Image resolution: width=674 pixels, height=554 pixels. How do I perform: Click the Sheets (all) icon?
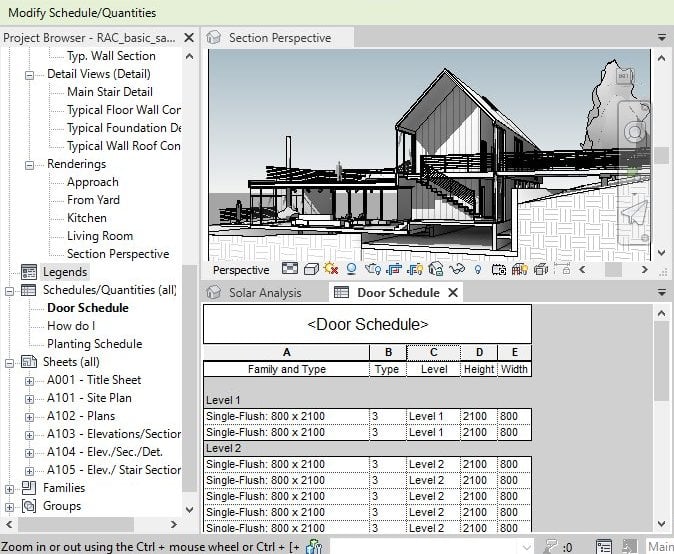click(29, 362)
